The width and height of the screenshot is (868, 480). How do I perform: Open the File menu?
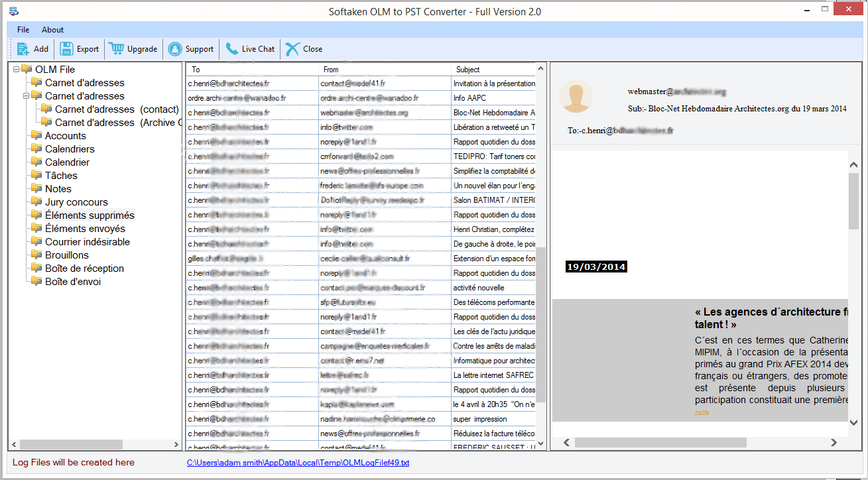23,30
